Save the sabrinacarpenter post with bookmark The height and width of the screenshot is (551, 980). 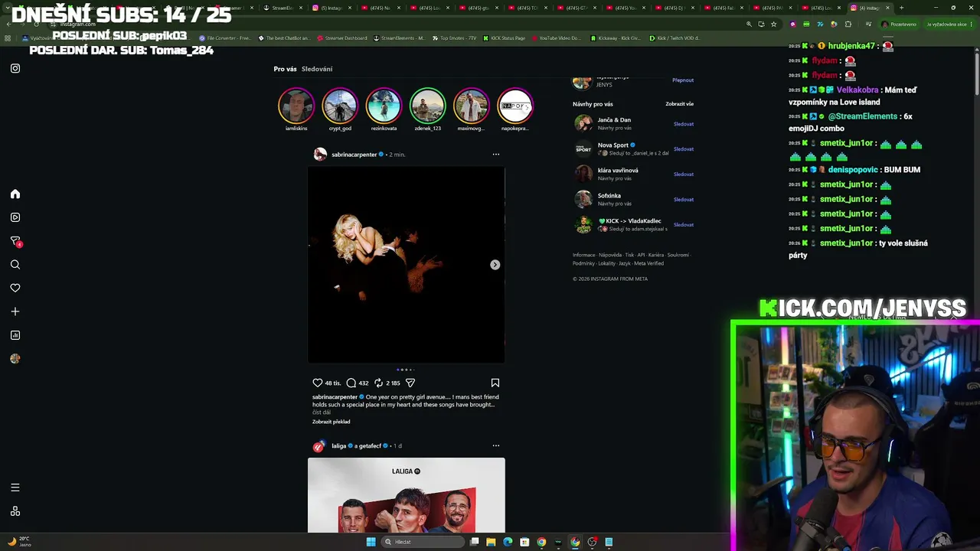pos(495,383)
